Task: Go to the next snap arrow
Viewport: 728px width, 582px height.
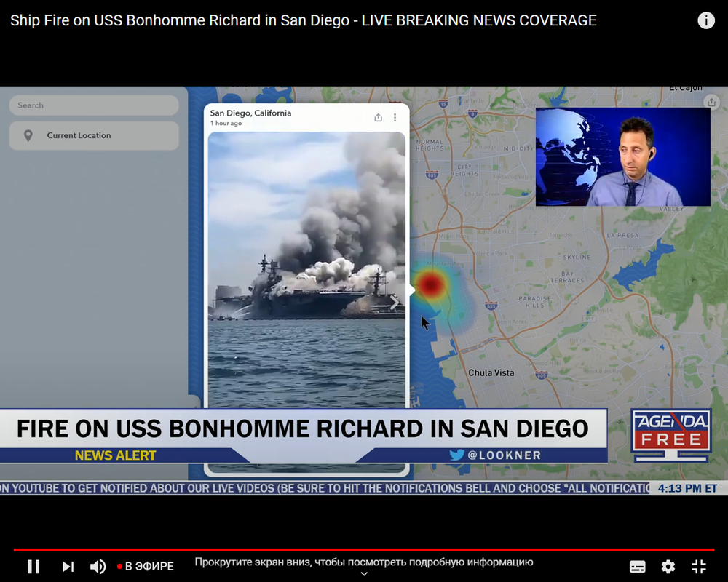Action: coord(394,303)
